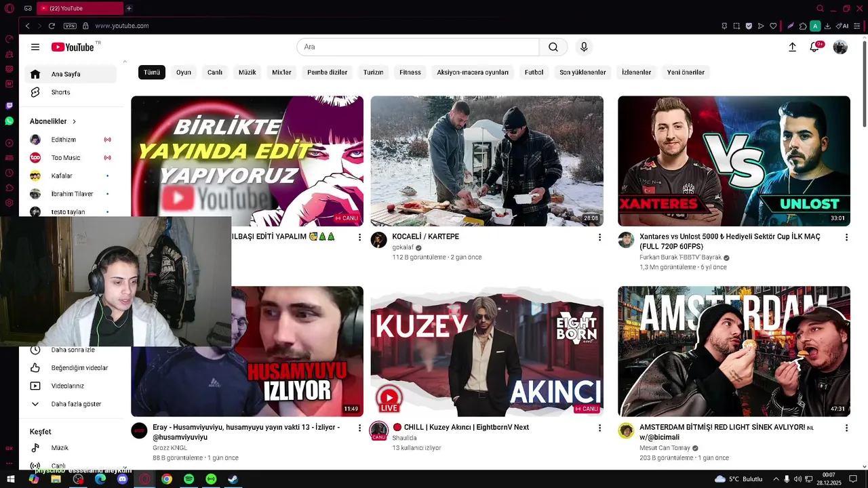Play the KOCAELİ / KARTEPE thumbnail
The width and height of the screenshot is (868, 488).
tap(487, 161)
